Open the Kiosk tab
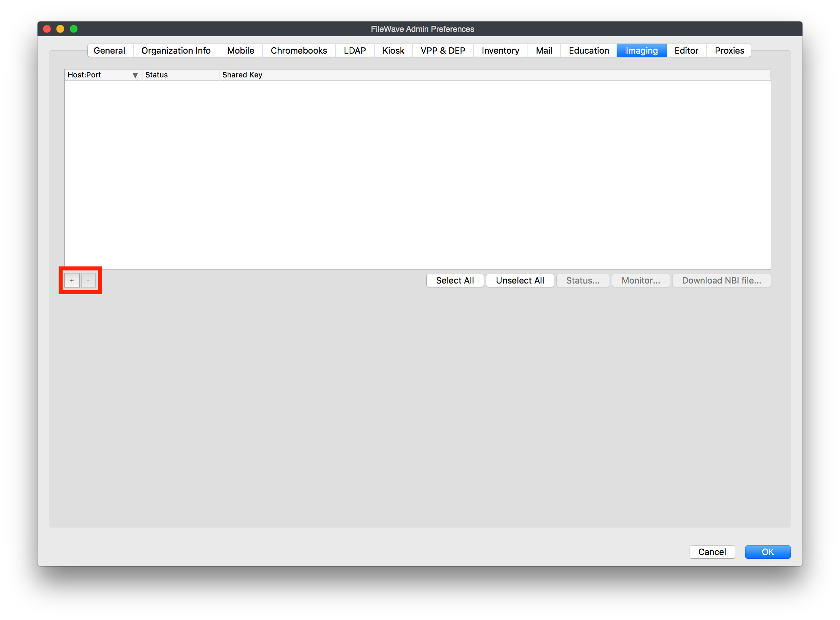The height and width of the screenshot is (620, 840). (x=394, y=51)
